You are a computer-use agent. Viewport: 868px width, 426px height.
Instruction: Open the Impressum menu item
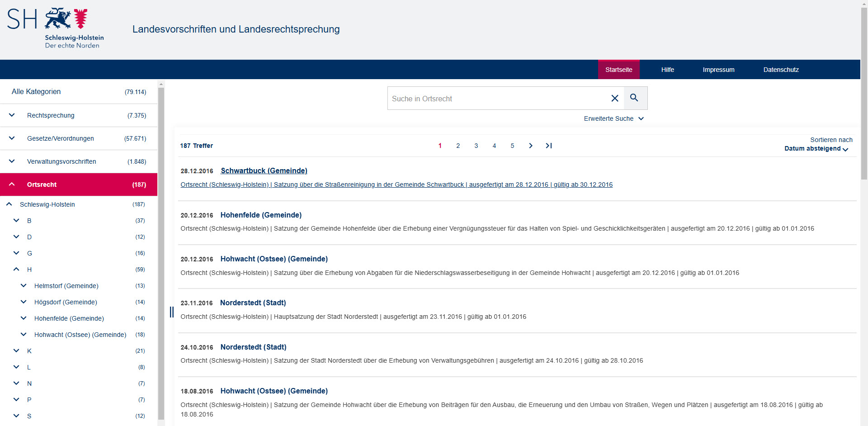tap(718, 70)
